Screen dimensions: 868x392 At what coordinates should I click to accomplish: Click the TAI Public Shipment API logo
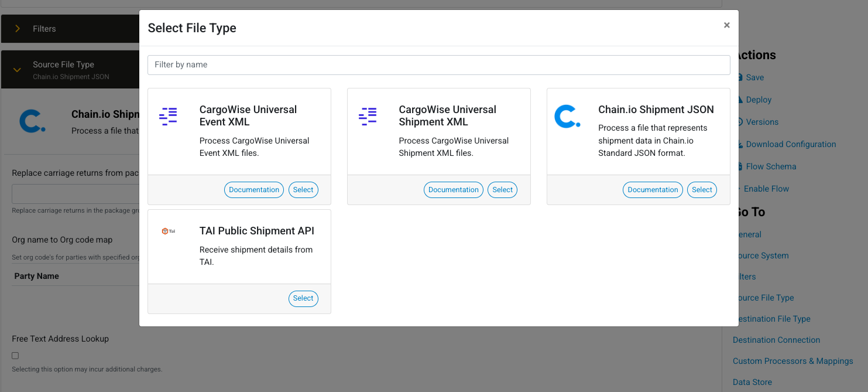[169, 231]
